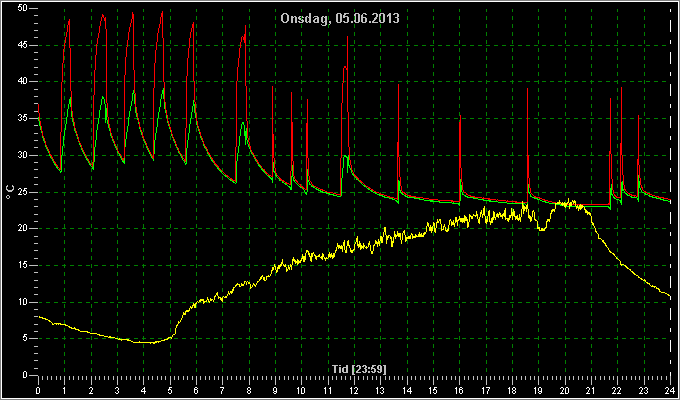
Task: Click hour 21 on the horizontal axis
Action: (x=591, y=390)
